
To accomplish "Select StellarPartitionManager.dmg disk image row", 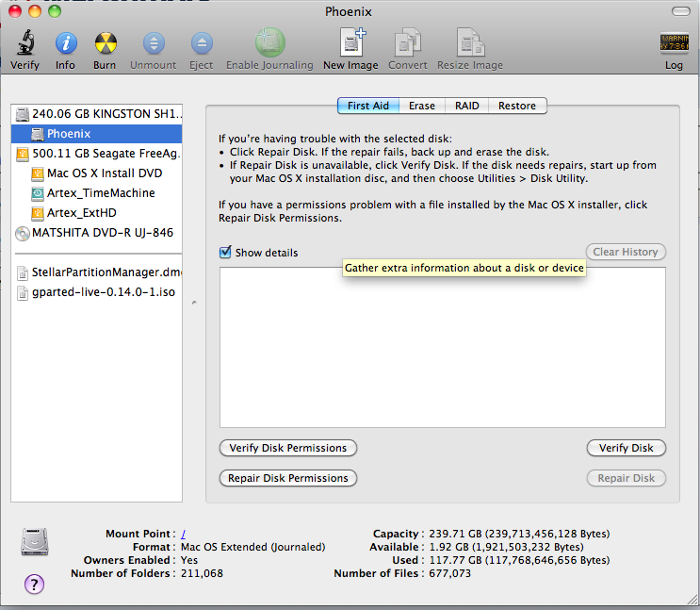I will (x=96, y=272).
